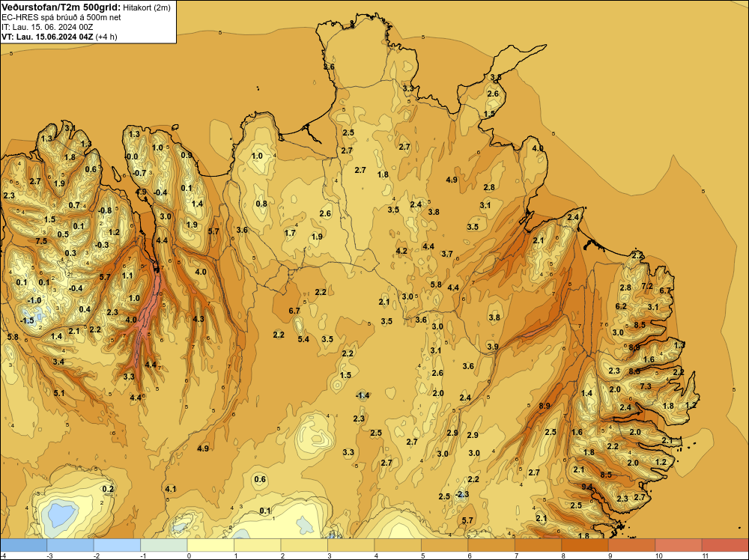Select the orange legend swatch between 8 and 9

point(585,545)
